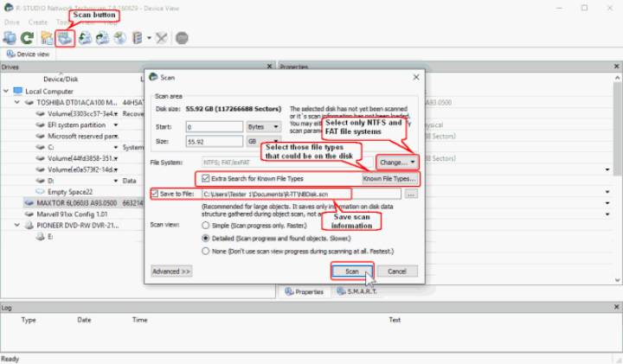Screen dimensions: 623x364
Task: Click the PIONEER DVD-RW drive icon
Action: pos(29,225)
